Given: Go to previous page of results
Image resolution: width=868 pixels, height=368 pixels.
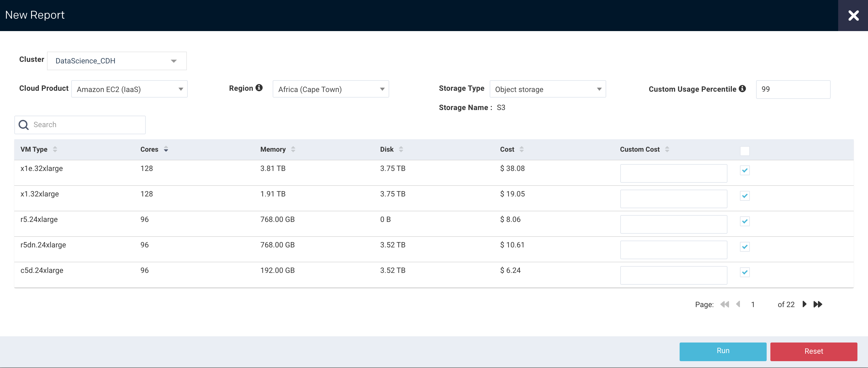Looking at the screenshot, I should pos(738,304).
